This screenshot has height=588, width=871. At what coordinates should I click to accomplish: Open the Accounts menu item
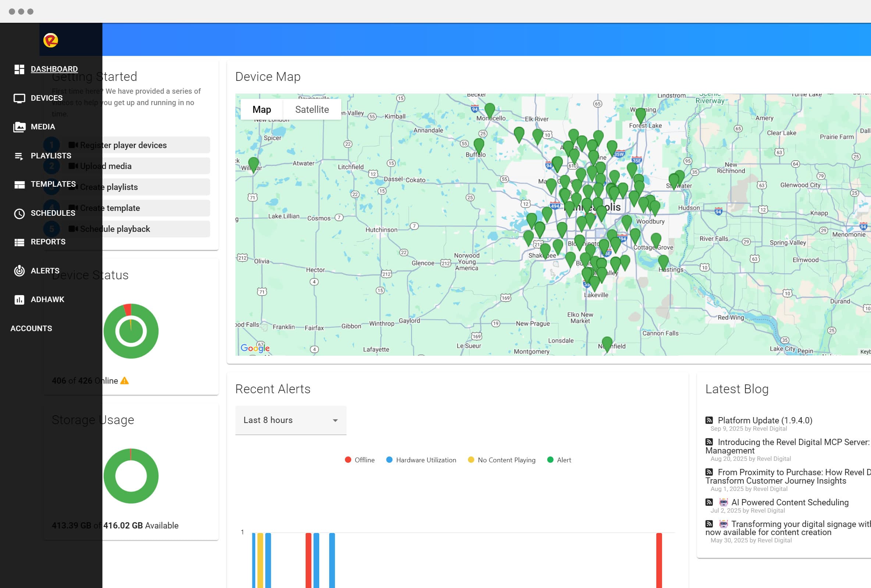(31, 329)
